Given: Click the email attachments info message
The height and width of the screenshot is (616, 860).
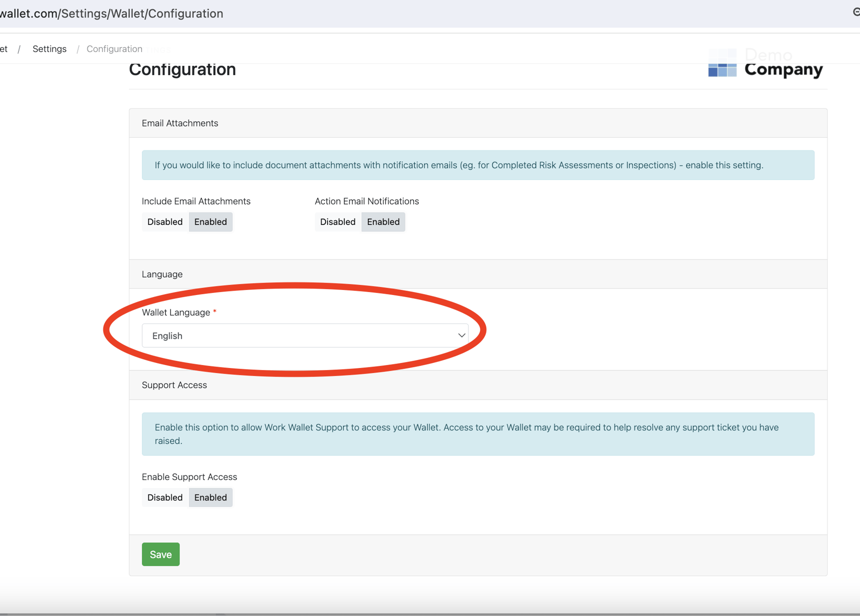Looking at the screenshot, I should pos(478,165).
